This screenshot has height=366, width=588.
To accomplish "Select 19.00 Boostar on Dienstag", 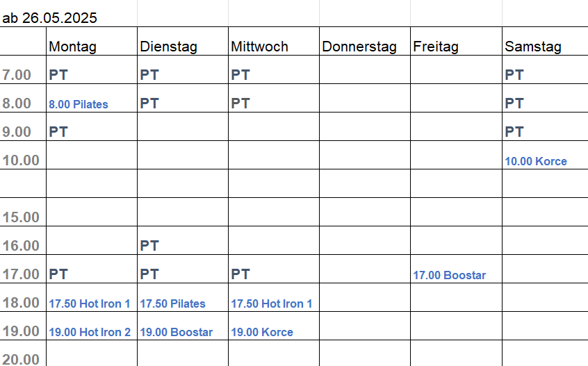I will [x=177, y=332].
